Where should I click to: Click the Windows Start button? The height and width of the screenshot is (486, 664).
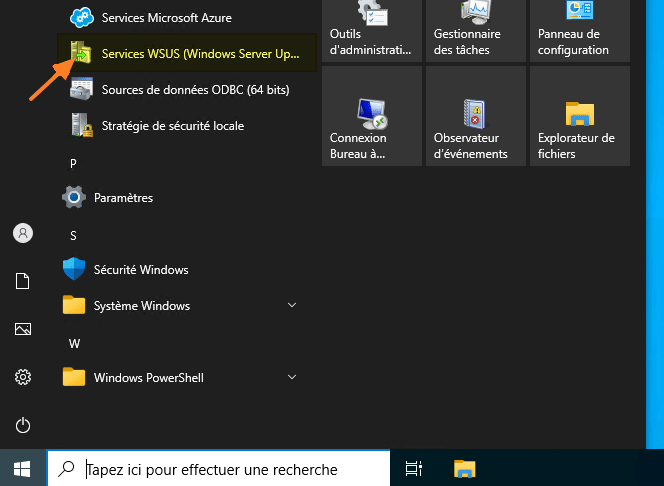tap(22, 468)
